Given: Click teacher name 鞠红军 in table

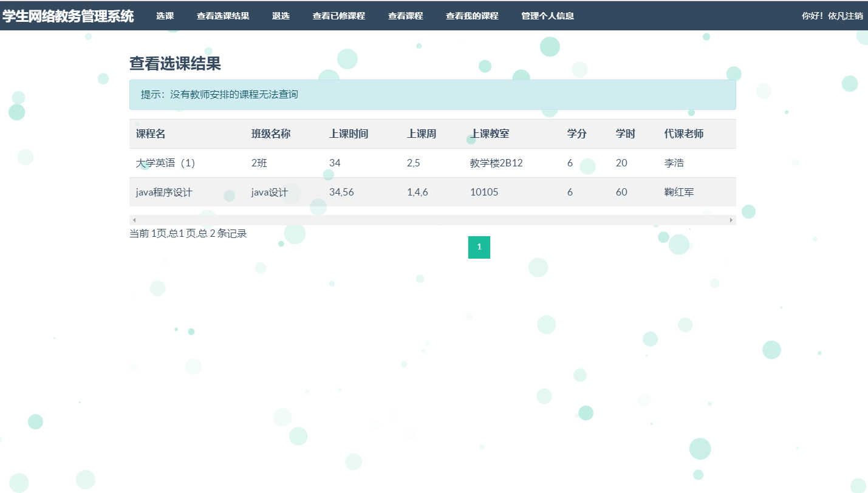Looking at the screenshot, I should pos(678,192).
